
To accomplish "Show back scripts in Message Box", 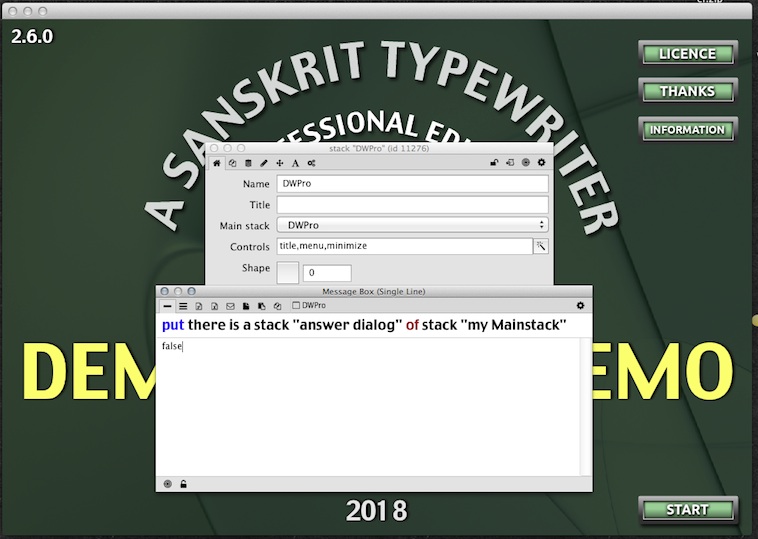I will (x=262, y=306).
